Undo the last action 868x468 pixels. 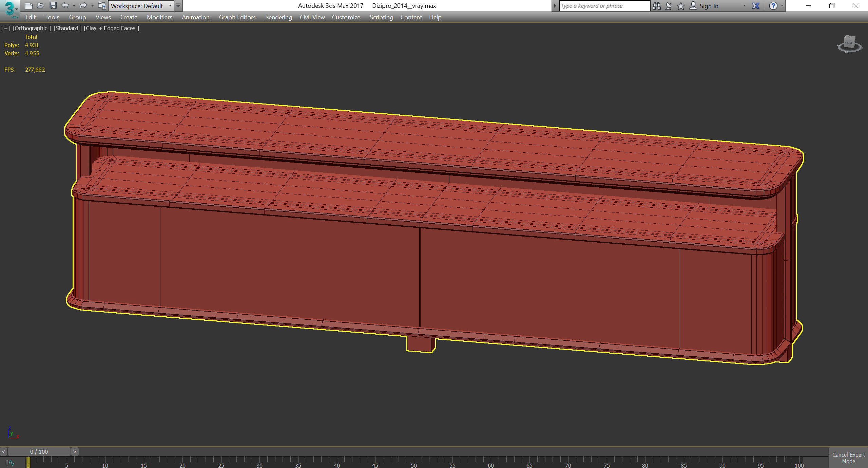[65, 5]
